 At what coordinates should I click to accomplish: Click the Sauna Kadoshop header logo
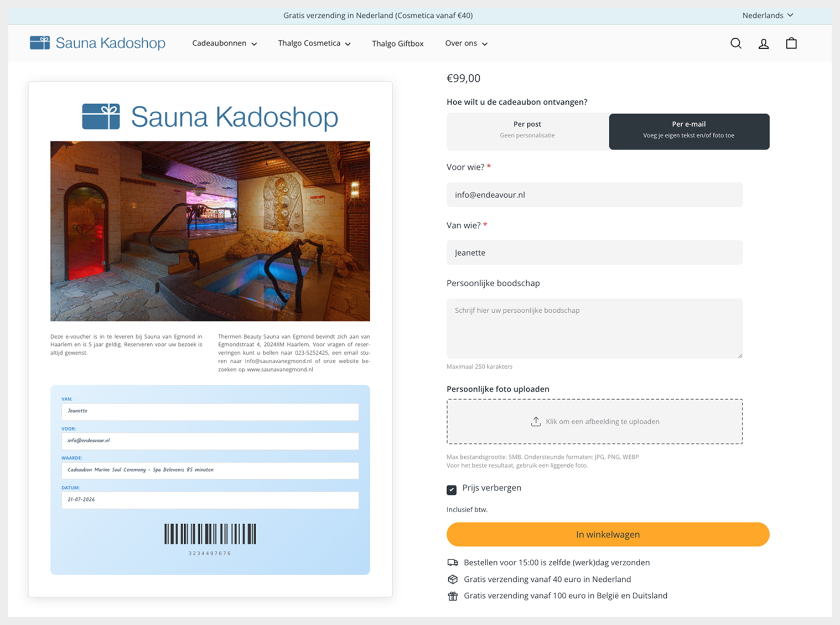pyautogui.click(x=97, y=43)
